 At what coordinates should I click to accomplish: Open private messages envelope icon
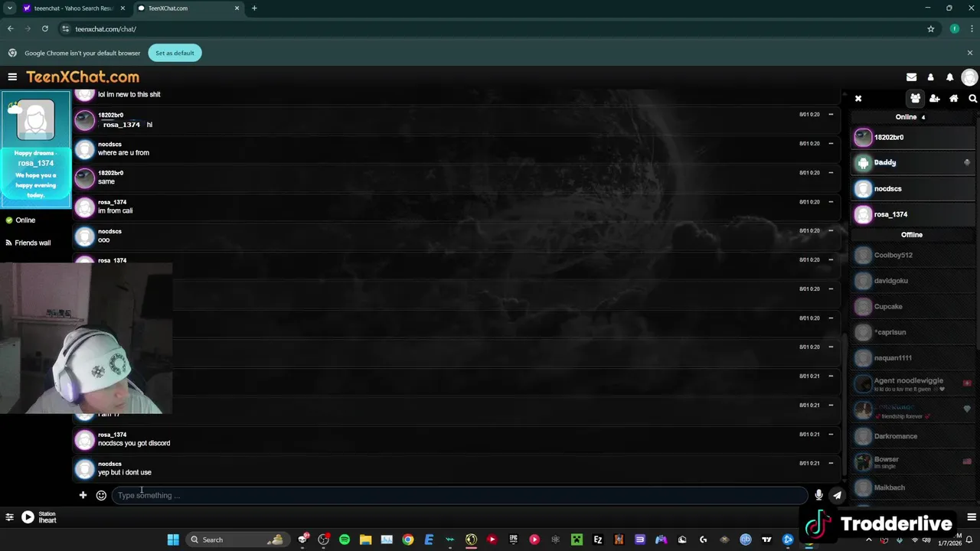[x=911, y=77]
